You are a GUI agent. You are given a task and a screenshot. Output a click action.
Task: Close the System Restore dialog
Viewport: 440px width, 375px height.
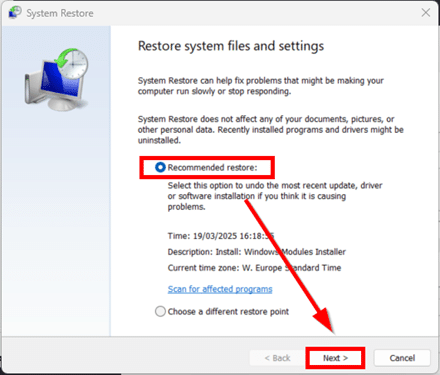click(x=426, y=13)
